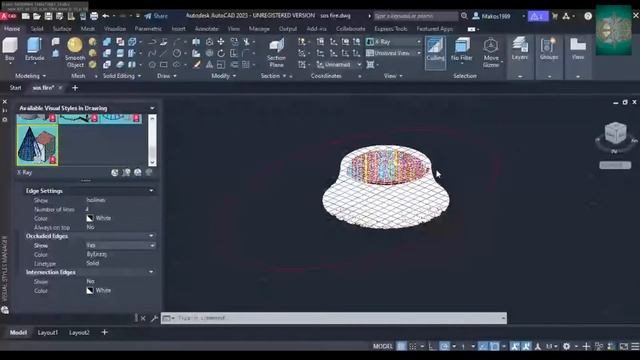
Task: Click the Makos1999 account name
Action: [x=496, y=16]
